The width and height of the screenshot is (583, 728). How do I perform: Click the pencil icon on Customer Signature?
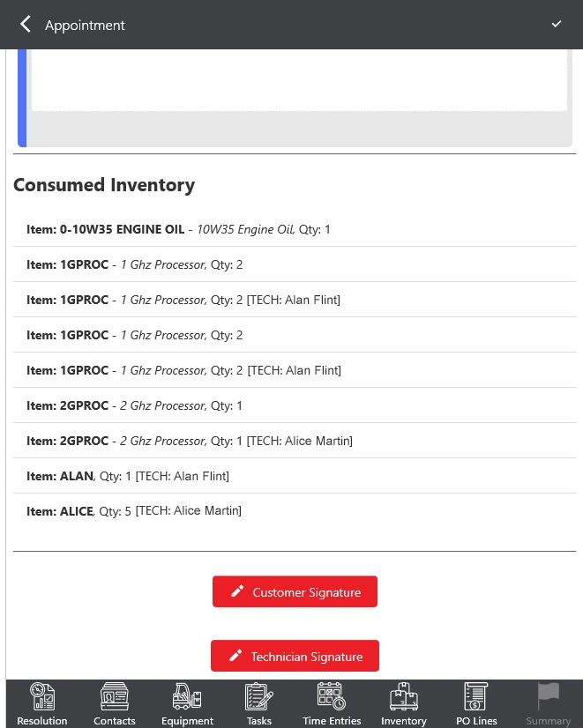pos(236,592)
